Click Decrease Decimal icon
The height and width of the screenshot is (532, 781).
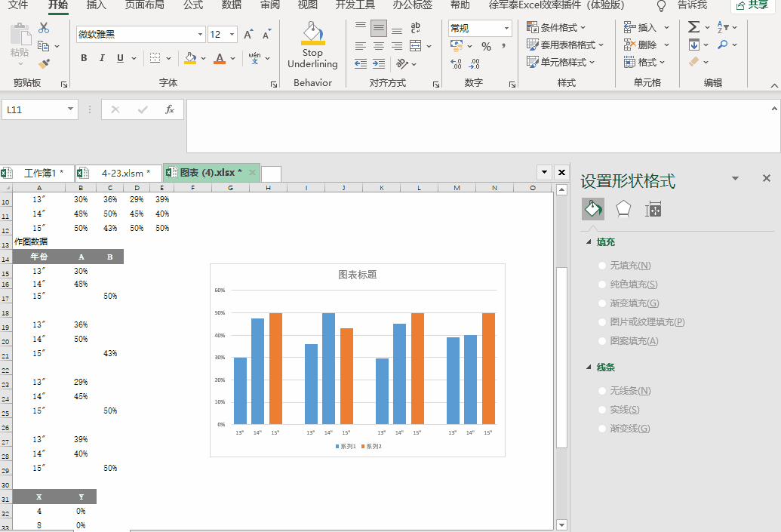point(474,63)
